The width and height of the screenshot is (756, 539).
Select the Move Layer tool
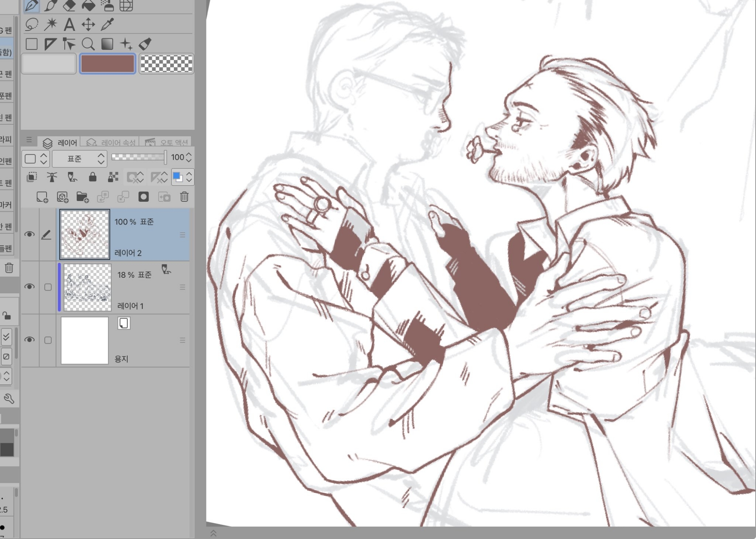tap(88, 25)
